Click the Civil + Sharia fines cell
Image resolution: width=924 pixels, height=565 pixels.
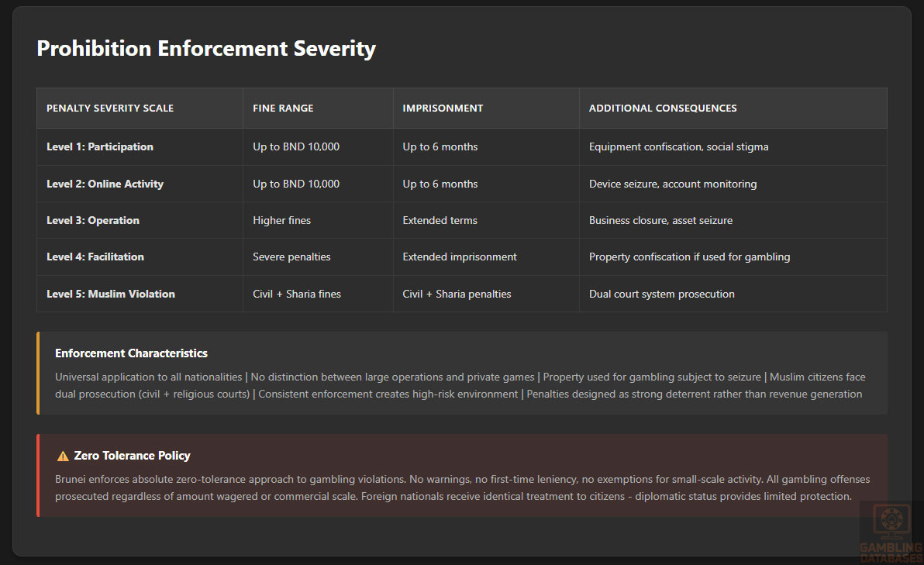click(297, 294)
